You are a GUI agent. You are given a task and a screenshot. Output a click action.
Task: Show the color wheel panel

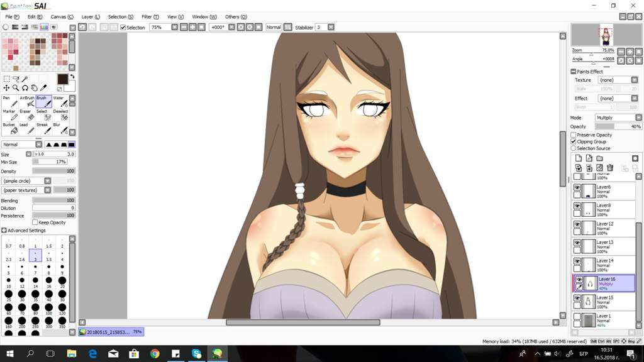[x=6, y=27]
